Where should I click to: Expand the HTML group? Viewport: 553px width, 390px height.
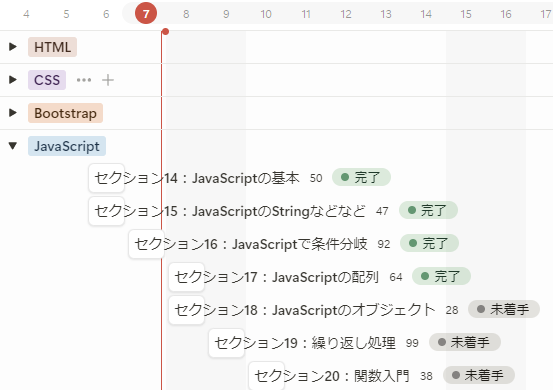click(13, 47)
